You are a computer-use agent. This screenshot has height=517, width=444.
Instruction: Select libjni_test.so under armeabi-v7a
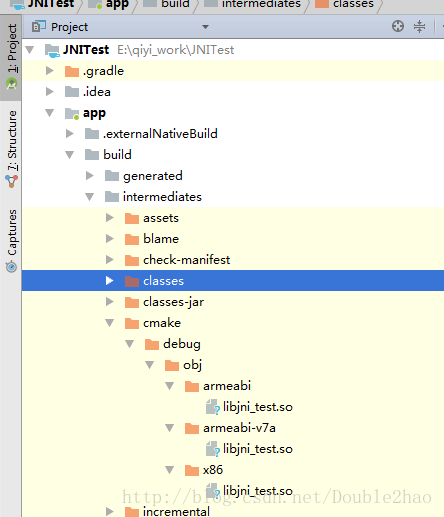[258, 449]
